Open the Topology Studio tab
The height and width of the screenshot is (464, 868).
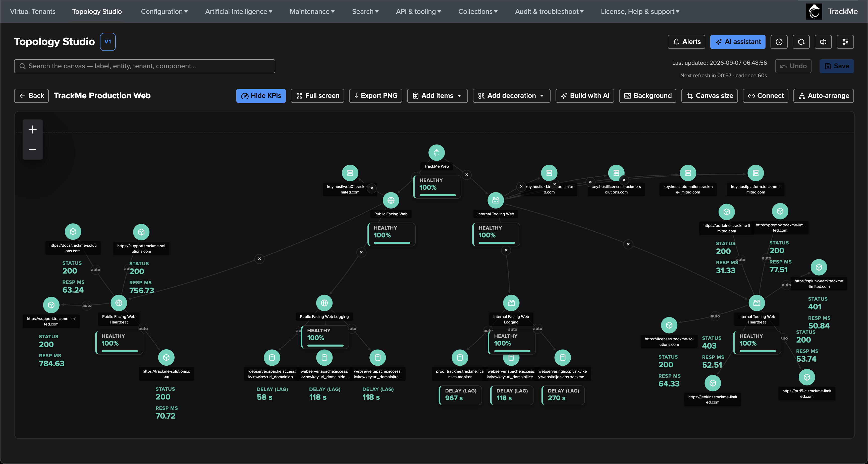[x=97, y=12]
